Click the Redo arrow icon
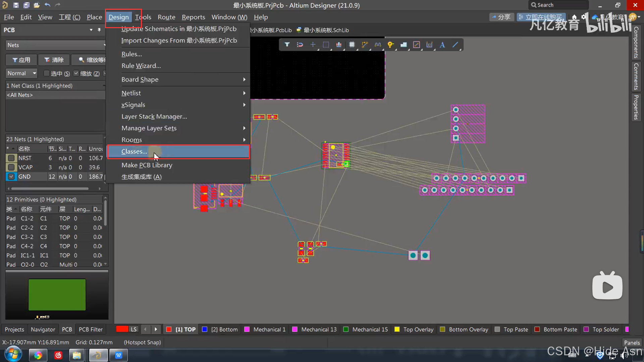This screenshot has width=644, height=362. tap(58, 5)
